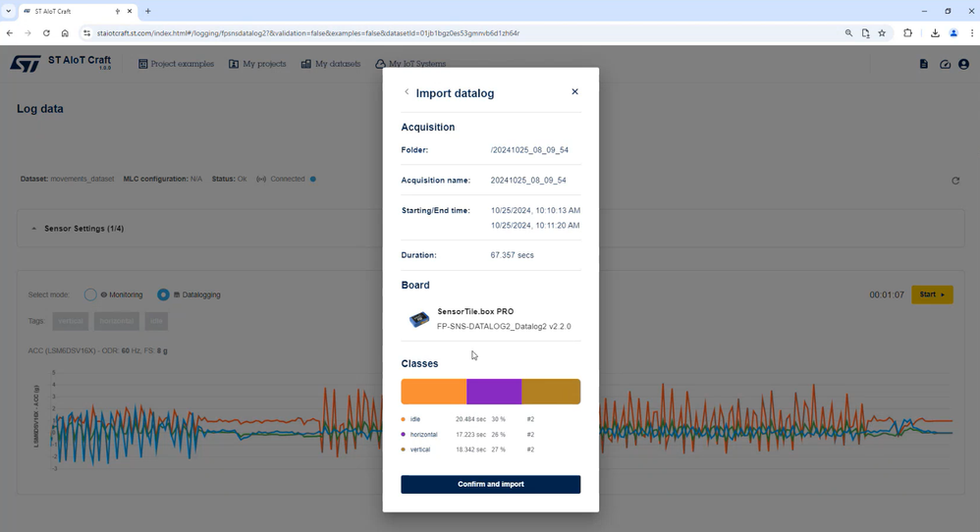The height and width of the screenshot is (532, 980).
Task: Open the browser zoom icon
Action: tap(848, 33)
